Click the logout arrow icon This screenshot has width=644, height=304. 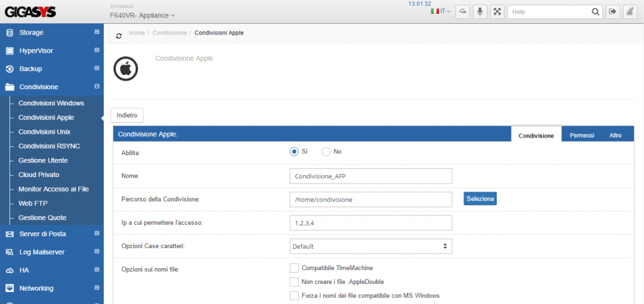pos(613,11)
